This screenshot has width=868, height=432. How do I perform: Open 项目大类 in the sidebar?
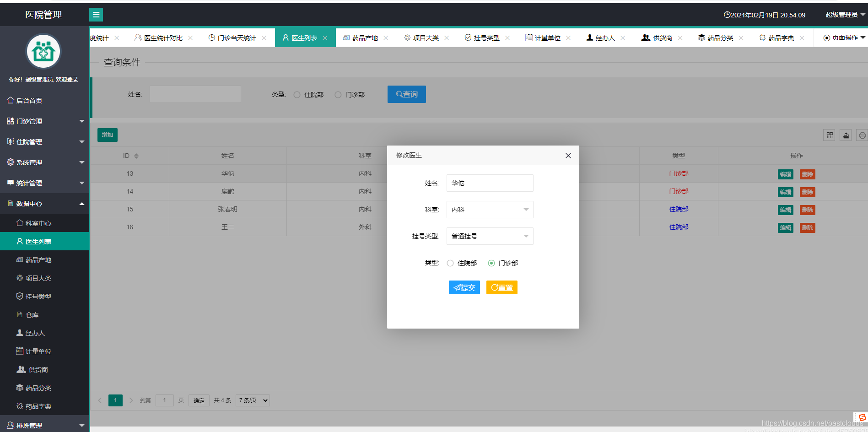tap(44, 278)
